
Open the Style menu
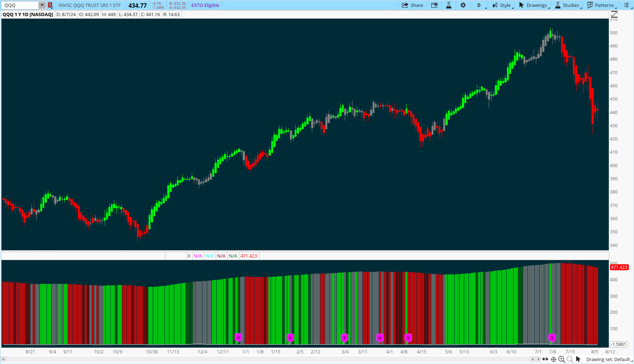502,5
